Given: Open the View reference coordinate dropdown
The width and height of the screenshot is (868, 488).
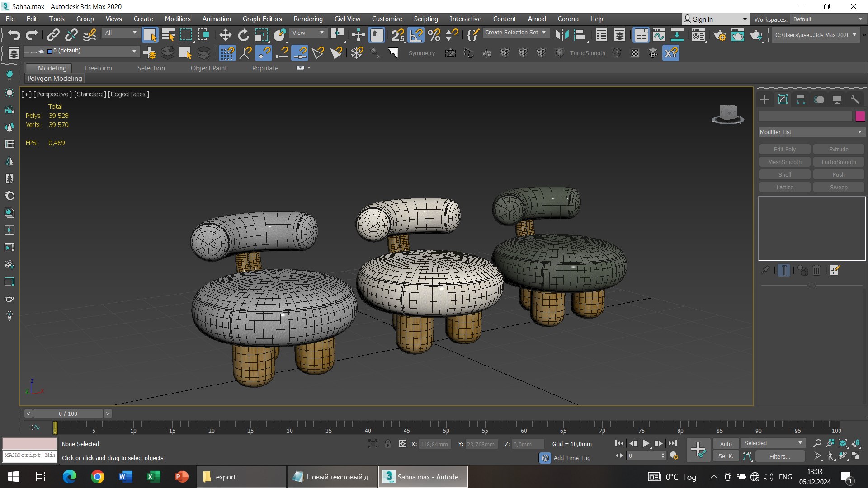Looking at the screenshot, I should [308, 33].
